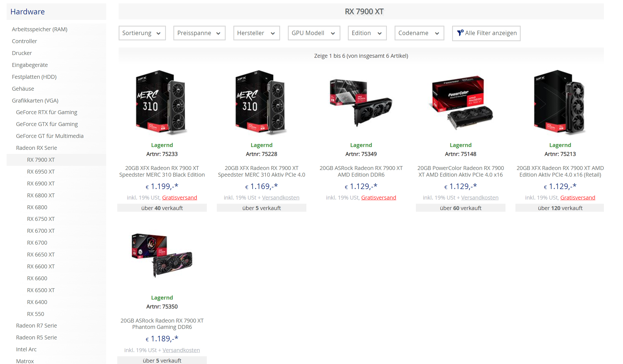
Task: Open the Sortierung dropdown
Action: [142, 33]
